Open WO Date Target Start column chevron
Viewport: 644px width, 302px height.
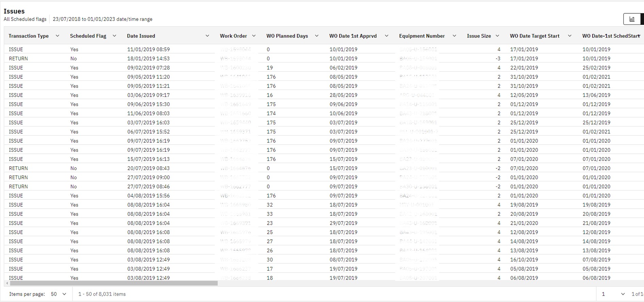[x=569, y=36]
